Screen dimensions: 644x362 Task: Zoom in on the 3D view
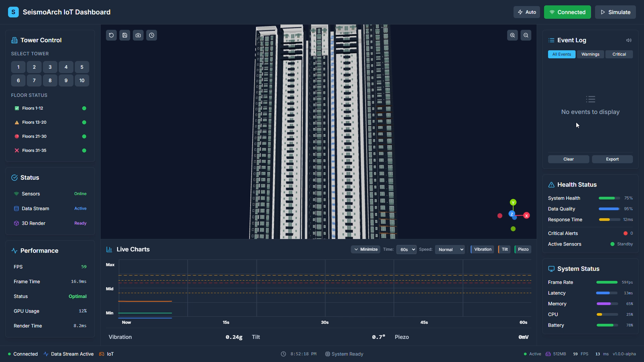513,35
